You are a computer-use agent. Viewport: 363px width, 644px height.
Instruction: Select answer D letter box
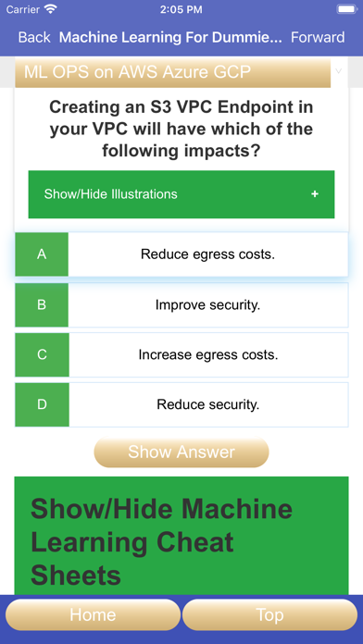[42, 405]
